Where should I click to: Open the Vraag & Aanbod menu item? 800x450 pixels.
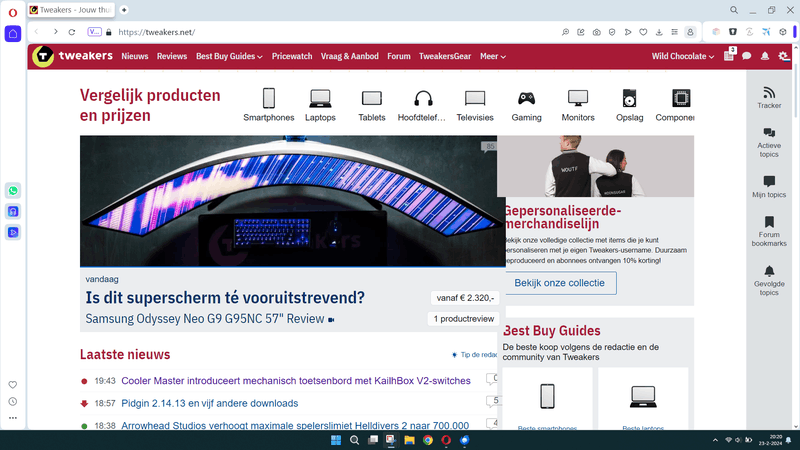point(349,56)
